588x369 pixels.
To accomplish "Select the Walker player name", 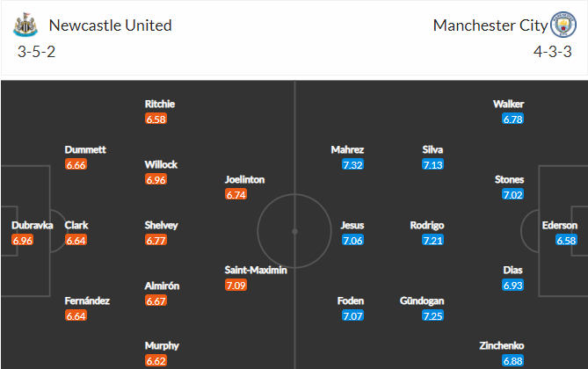I will (508, 104).
